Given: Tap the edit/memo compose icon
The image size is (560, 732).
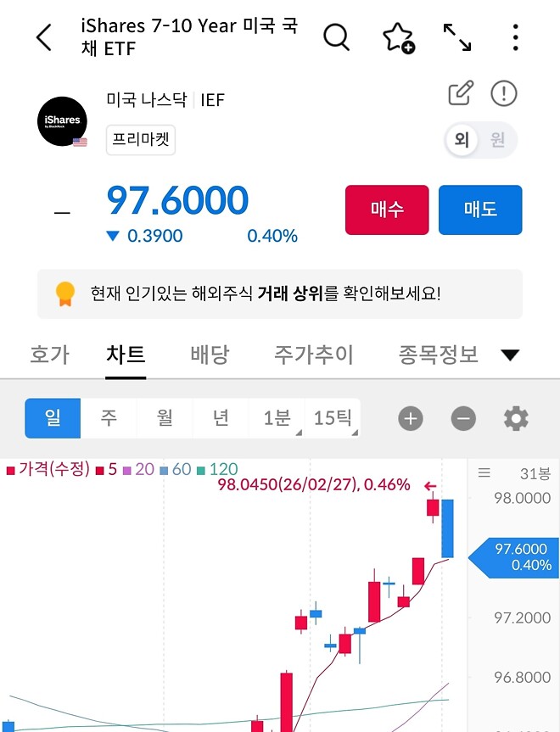Looking at the screenshot, I should point(459,93).
